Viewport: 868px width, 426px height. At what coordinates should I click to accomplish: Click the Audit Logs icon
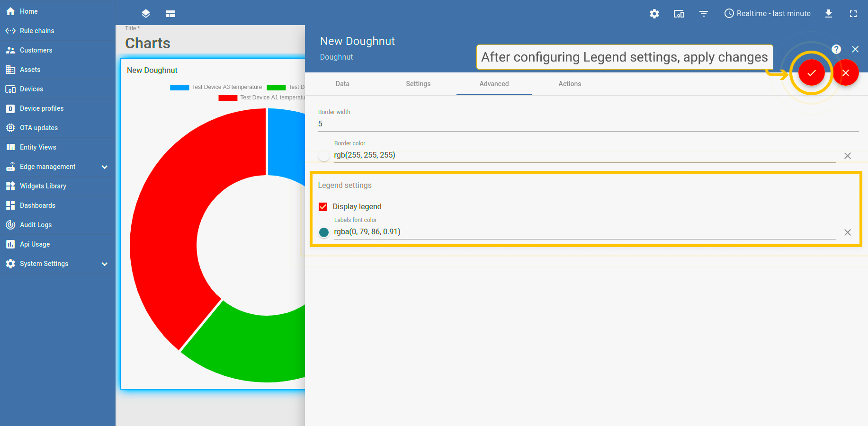[x=10, y=225]
